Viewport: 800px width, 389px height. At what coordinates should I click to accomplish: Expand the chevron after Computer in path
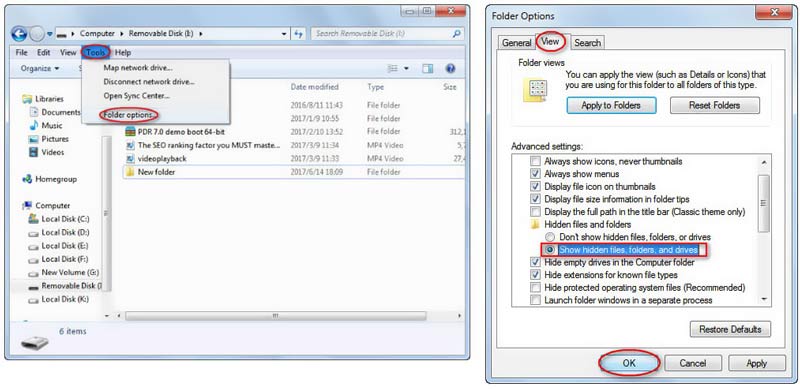coord(122,34)
